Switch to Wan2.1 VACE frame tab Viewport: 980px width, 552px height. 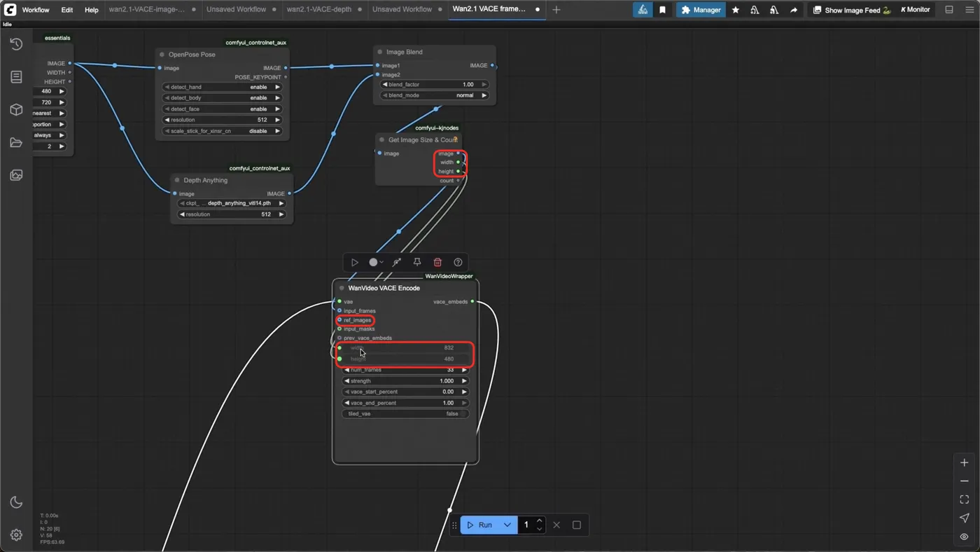tap(489, 10)
